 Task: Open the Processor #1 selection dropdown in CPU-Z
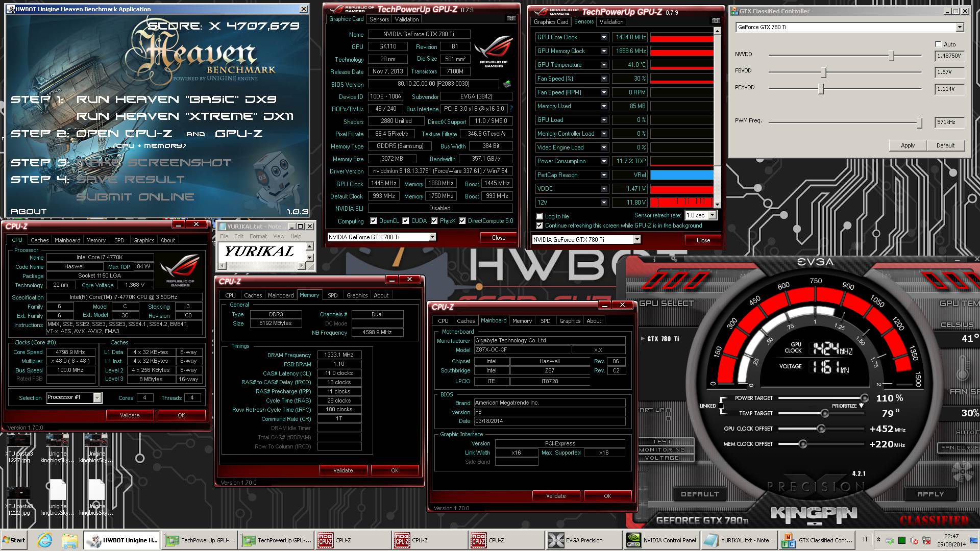[97, 397]
